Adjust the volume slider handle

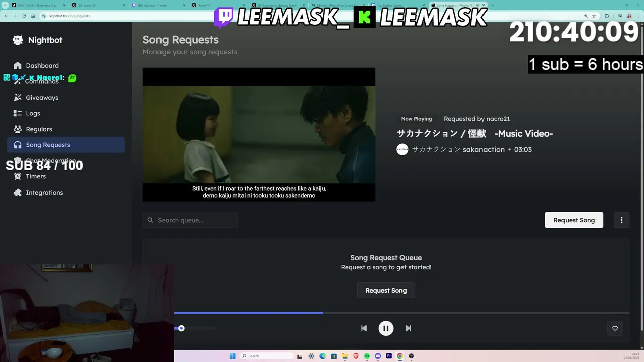coord(181,328)
